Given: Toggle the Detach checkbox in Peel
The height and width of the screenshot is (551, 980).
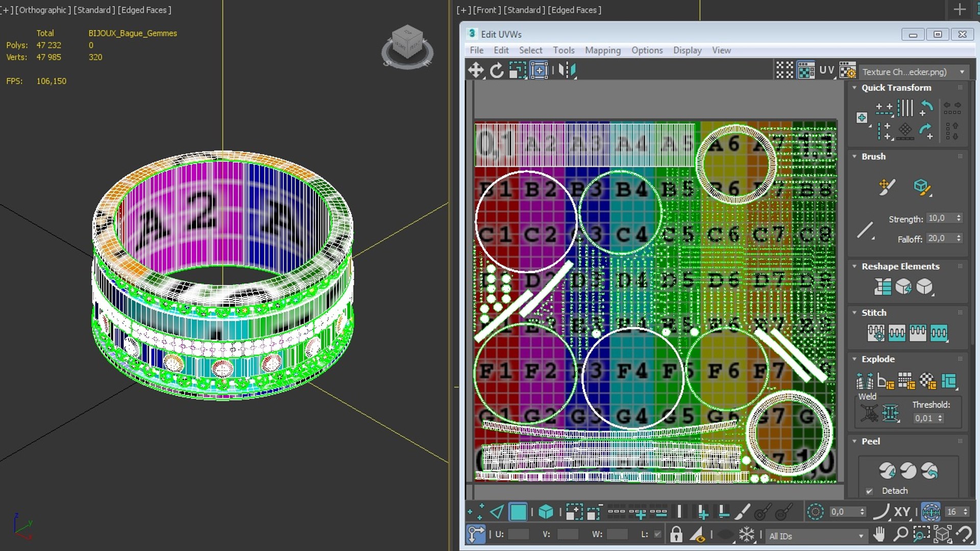Looking at the screenshot, I should (x=869, y=491).
